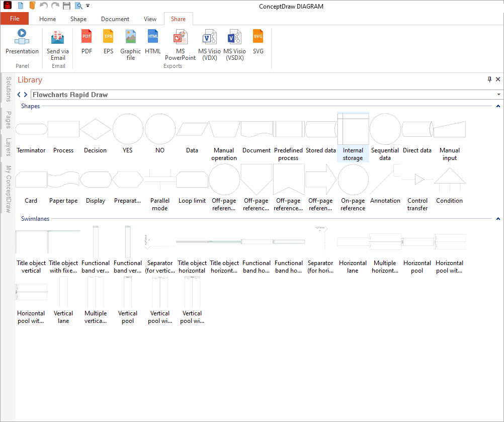
Task: Select the Decision shape
Action: [x=95, y=129]
